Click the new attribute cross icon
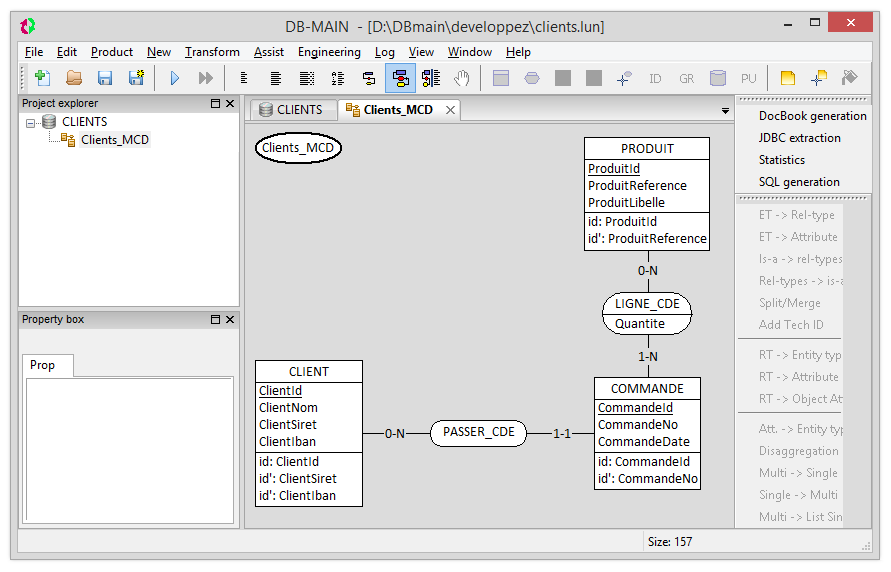This screenshot has width=891, height=572. coord(624,78)
